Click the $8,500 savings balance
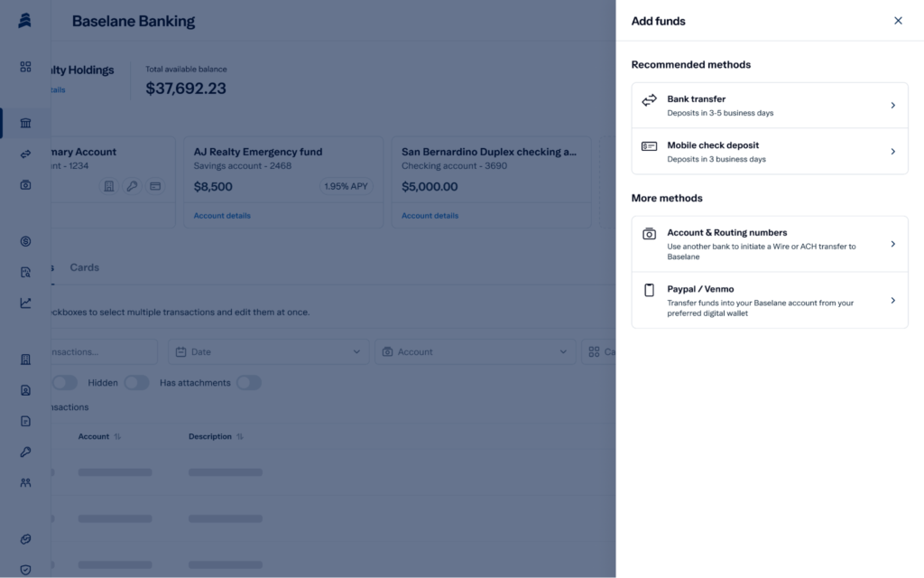924x578 pixels. tap(213, 186)
